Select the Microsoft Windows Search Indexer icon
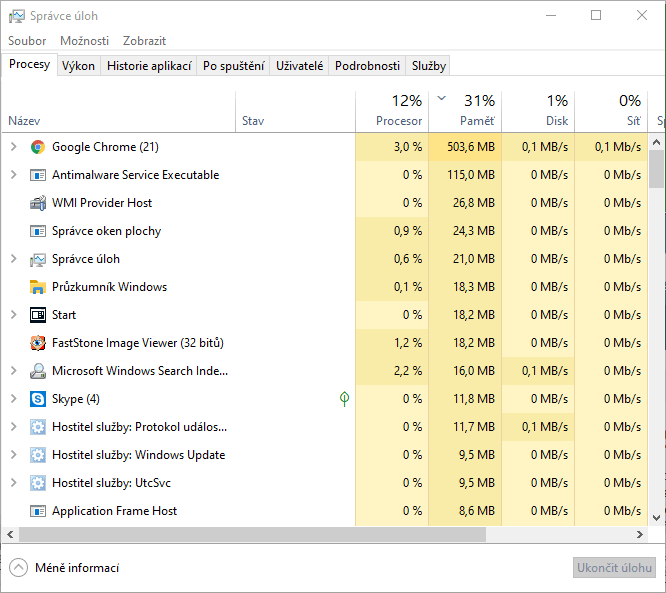The width and height of the screenshot is (666, 593). click(38, 371)
